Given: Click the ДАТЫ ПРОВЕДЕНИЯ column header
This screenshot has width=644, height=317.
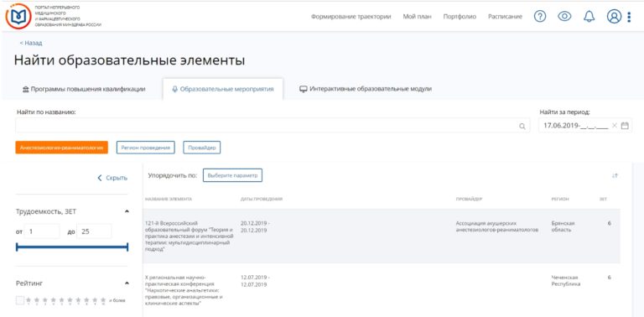Looking at the screenshot, I should (262, 199).
